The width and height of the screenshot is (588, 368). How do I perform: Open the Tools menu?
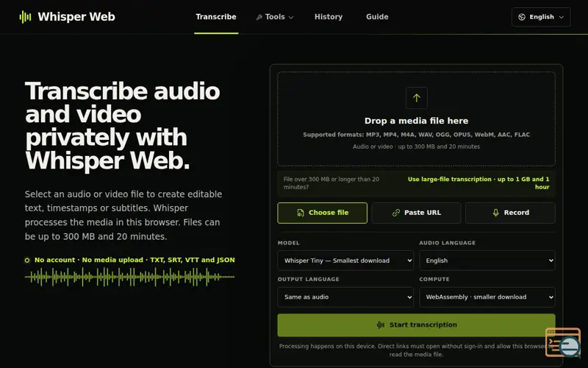point(275,17)
